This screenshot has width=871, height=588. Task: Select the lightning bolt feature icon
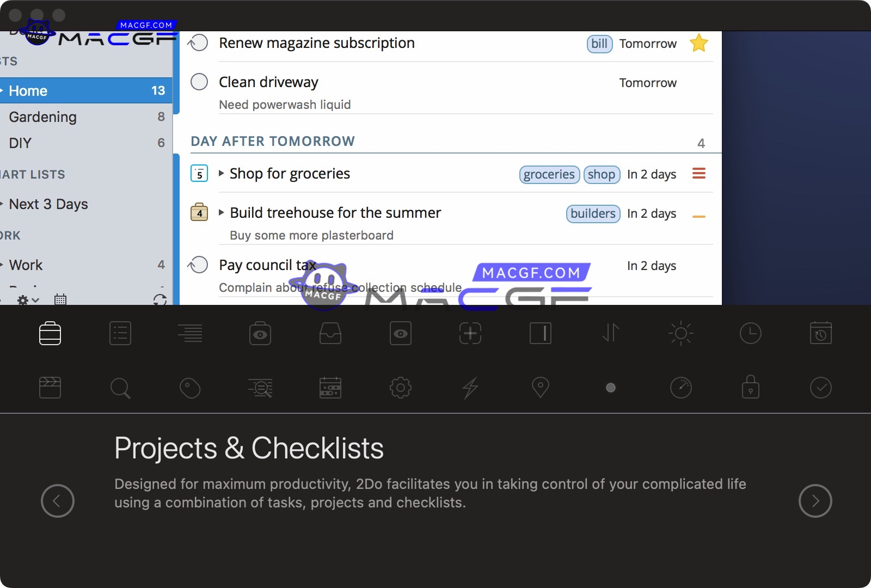click(x=470, y=388)
